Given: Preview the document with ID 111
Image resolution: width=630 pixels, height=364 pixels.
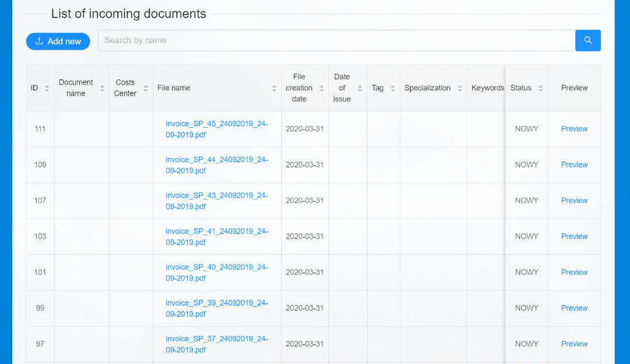Looking at the screenshot, I should tap(574, 129).
